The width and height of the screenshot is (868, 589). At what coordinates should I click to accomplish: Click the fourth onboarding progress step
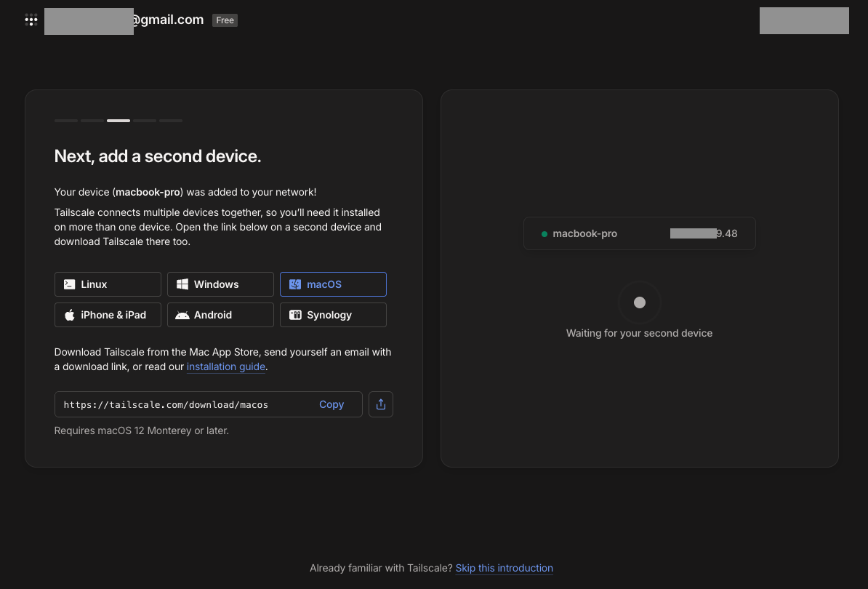145,121
